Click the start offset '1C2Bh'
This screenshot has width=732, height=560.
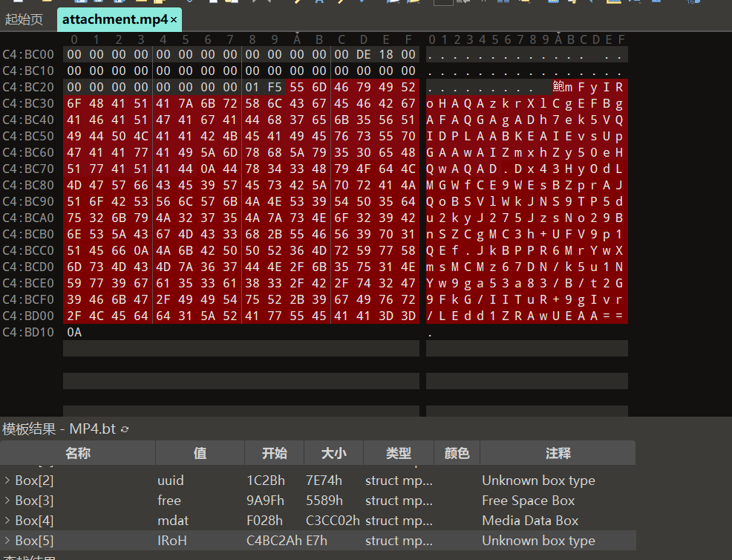click(x=266, y=480)
